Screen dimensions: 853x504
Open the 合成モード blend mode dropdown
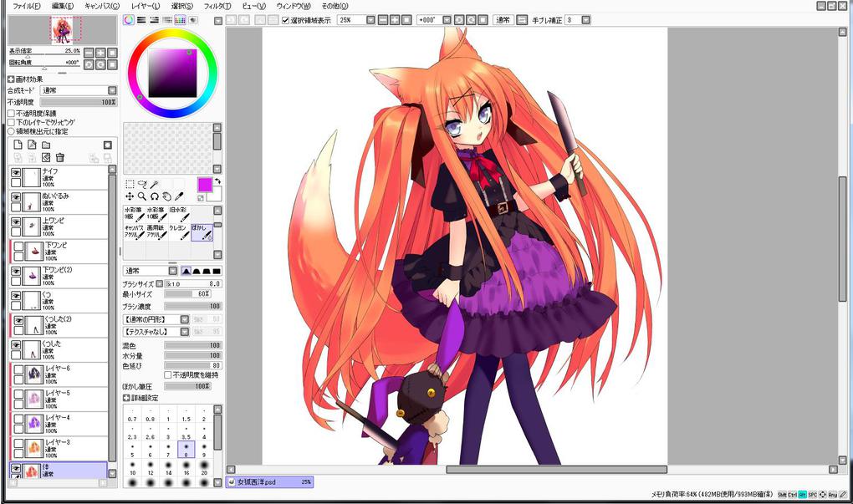(x=112, y=90)
